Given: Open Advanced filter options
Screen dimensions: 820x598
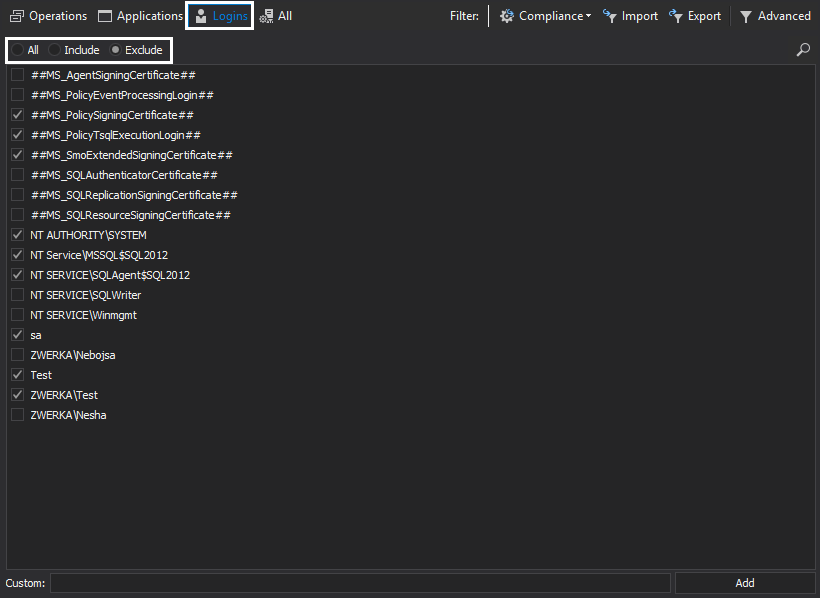Looking at the screenshot, I should [x=775, y=16].
